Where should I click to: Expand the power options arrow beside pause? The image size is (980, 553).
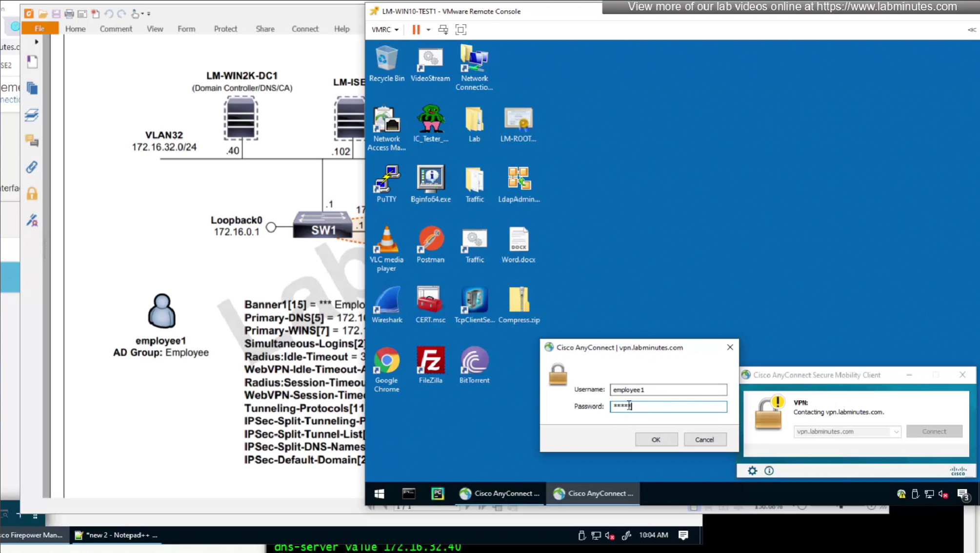(x=428, y=30)
